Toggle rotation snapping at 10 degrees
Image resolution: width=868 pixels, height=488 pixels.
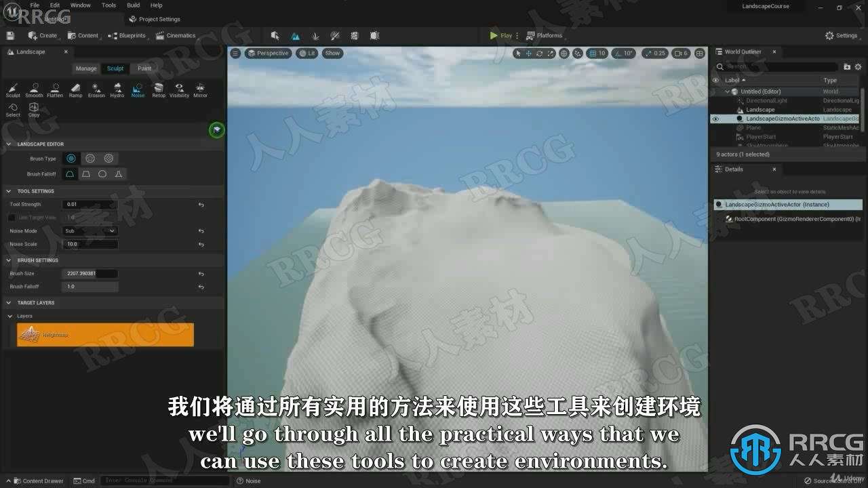(x=623, y=53)
